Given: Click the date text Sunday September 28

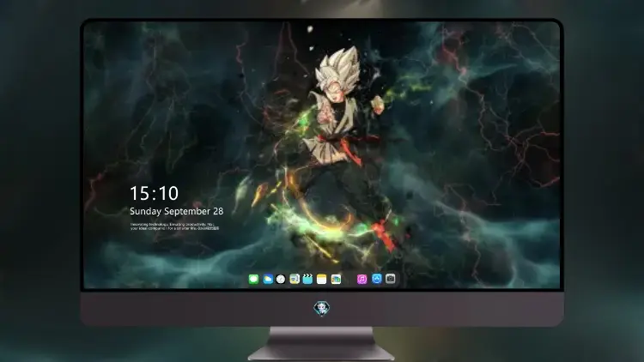Looking at the screenshot, I should 177,211.
